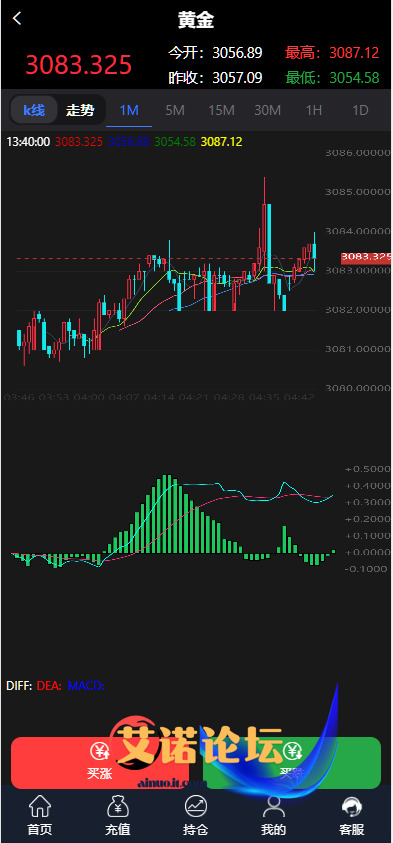Tap the yen icon on 买涨 button
This screenshot has height=843, width=393.
point(99,751)
